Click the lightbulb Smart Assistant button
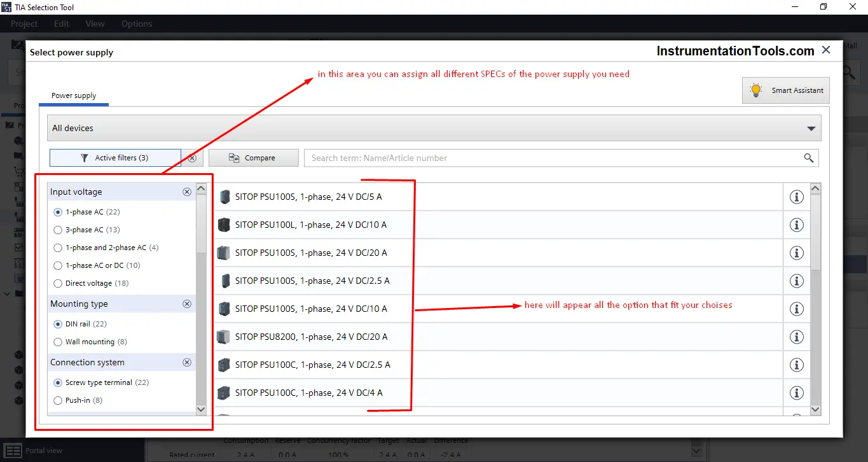This screenshot has height=462, width=868. (x=786, y=90)
